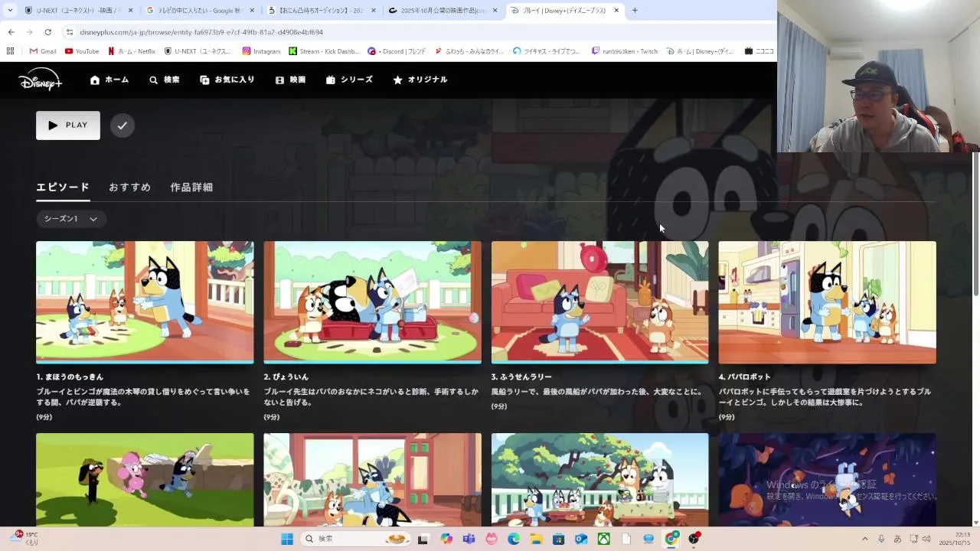Click the Chrome icon on the taskbar
980x551 pixels.
pyautogui.click(x=671, y=539)
